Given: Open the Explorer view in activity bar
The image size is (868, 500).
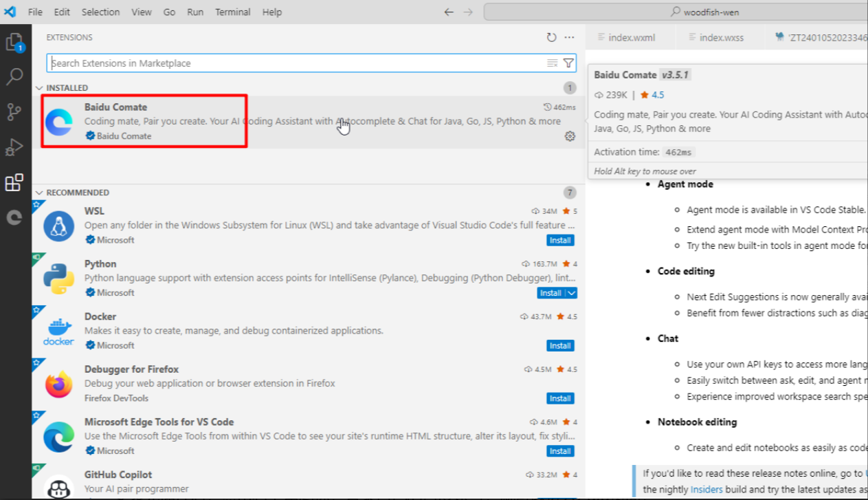Looking at the screenshot, I should (14, 43).
